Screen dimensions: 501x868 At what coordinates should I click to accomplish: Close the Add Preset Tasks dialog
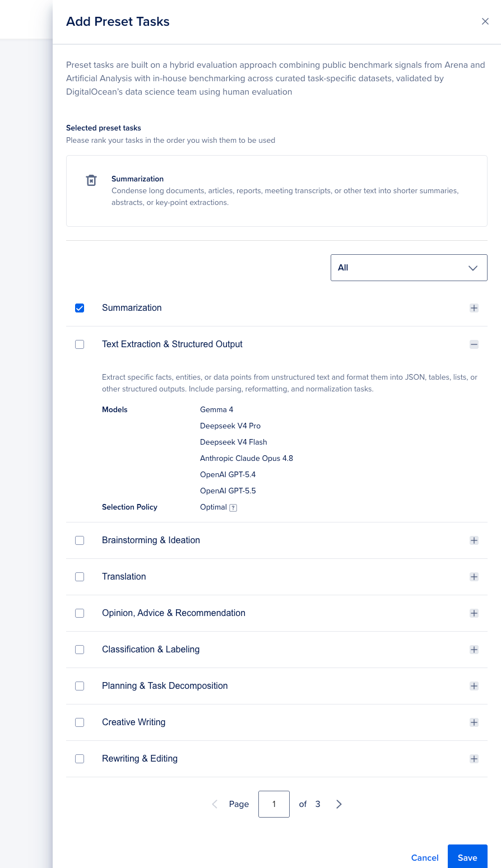pyautogui.click(x=485, y=21)
